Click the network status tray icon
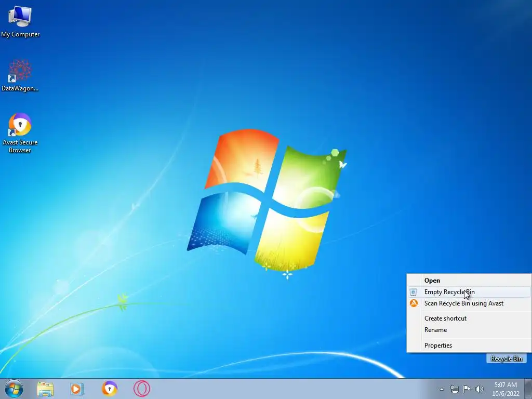This screenshot has height=399, width=532. tap(454, 389)
